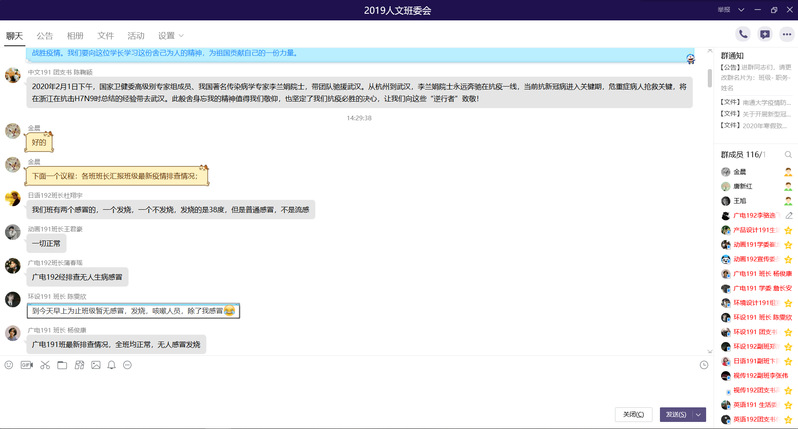Viewport: 798px width, 429px height.
Task: Select the scissors screenshot tool
Action: pos(45,365)
